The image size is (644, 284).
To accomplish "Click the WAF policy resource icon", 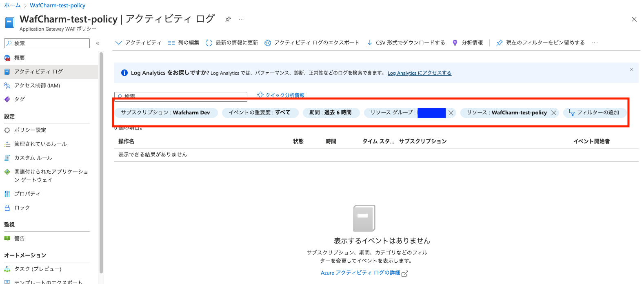I will click(9, 22).
